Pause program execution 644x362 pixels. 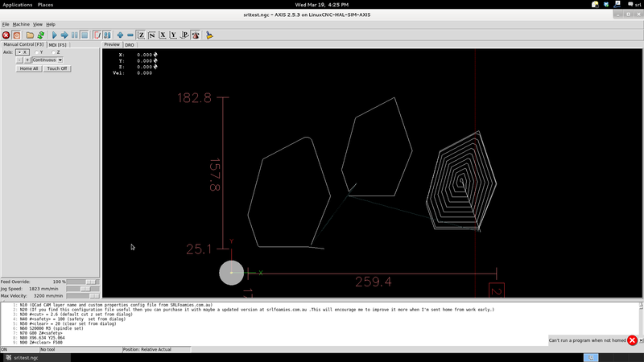pos(74,35)
